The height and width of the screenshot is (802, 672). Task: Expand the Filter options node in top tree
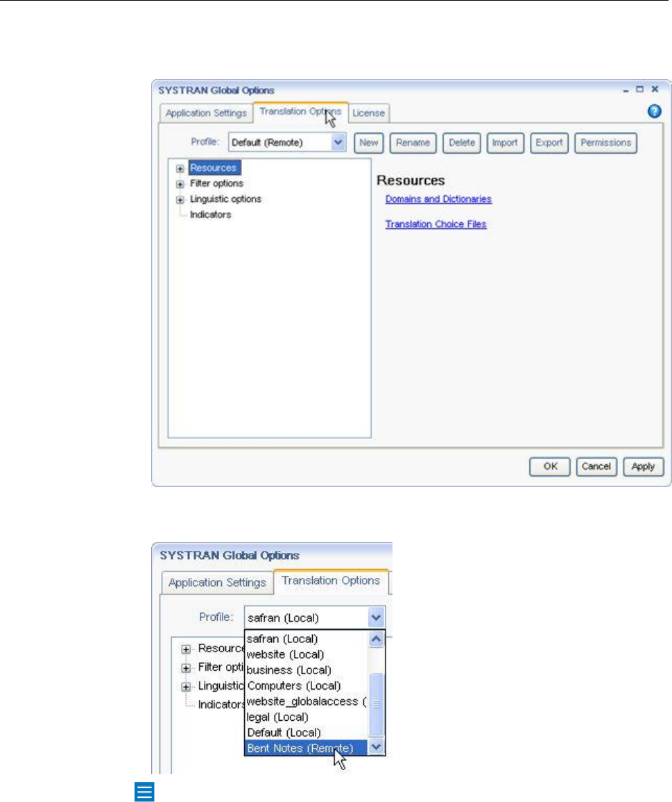180,184
